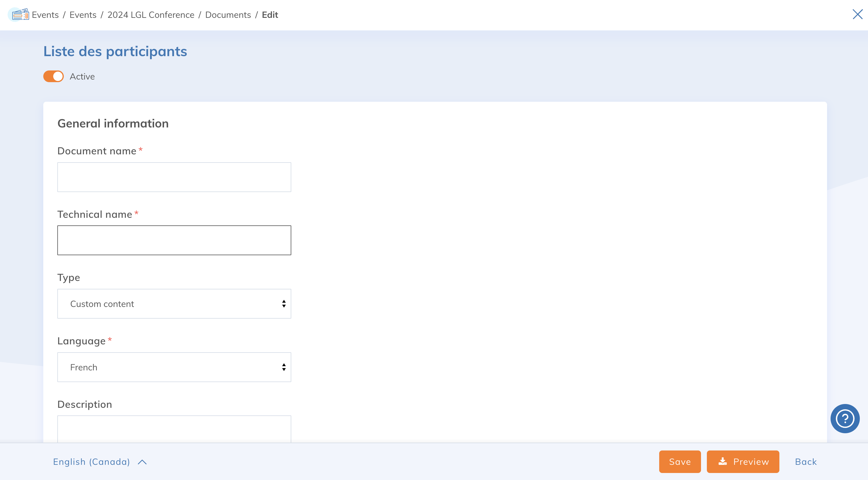Open 2024 LGL Conference breadcrumb
This screenshot has height=480, width=868.
(x=151, y=15)
